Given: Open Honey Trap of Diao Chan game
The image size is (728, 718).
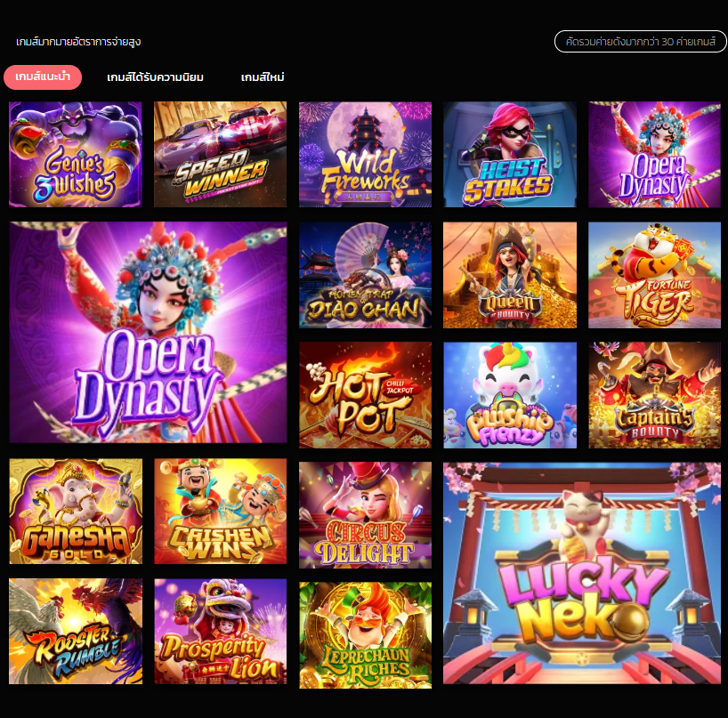Looking at the screenshot, I should click(365, 275).
